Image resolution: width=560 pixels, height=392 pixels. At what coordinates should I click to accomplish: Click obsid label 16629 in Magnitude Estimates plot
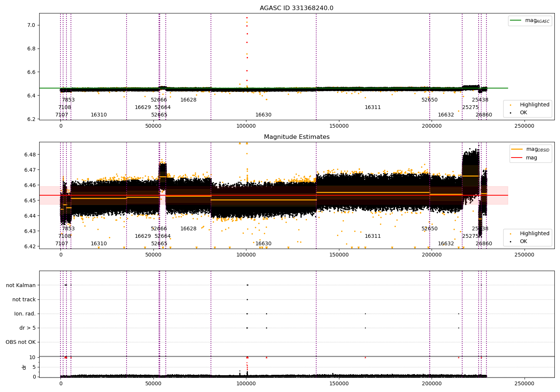tap(143, 236)
